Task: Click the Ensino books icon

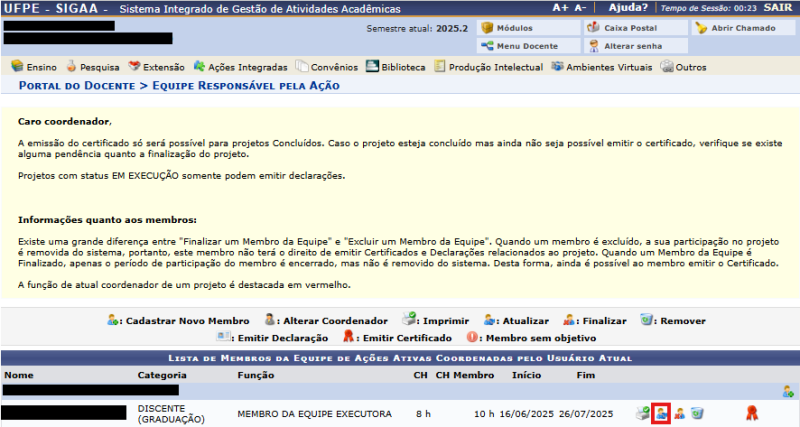Action: coord(17,66)
